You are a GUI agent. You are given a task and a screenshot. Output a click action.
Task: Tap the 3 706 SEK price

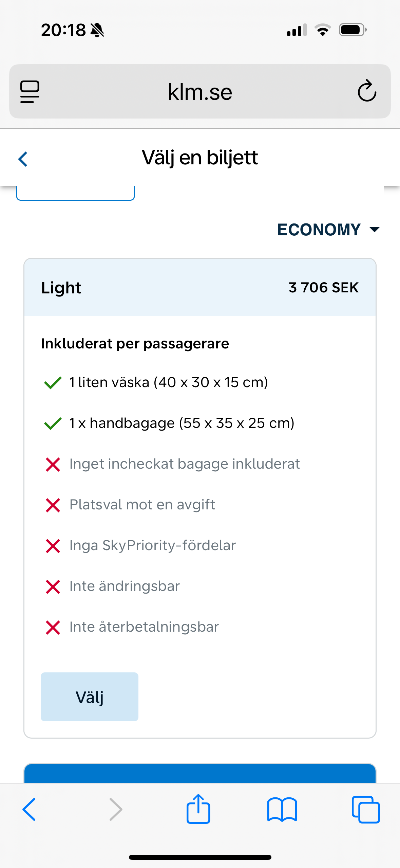(323, 288)
